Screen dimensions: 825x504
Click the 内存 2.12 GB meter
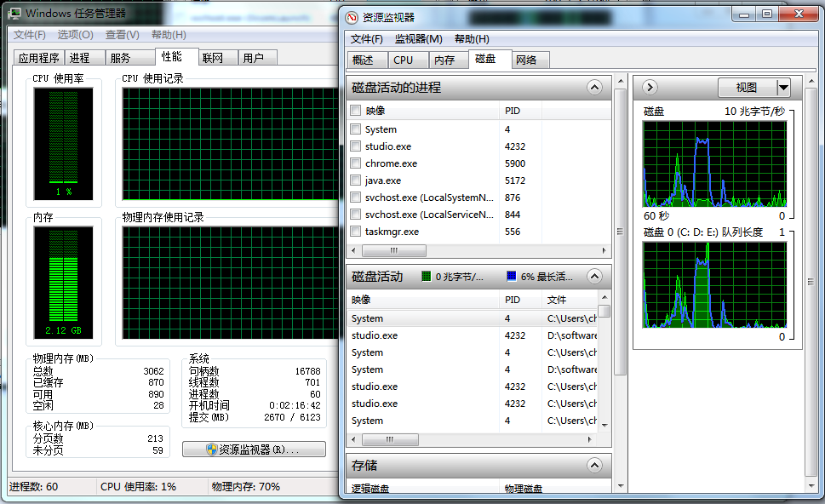point(63,283)
